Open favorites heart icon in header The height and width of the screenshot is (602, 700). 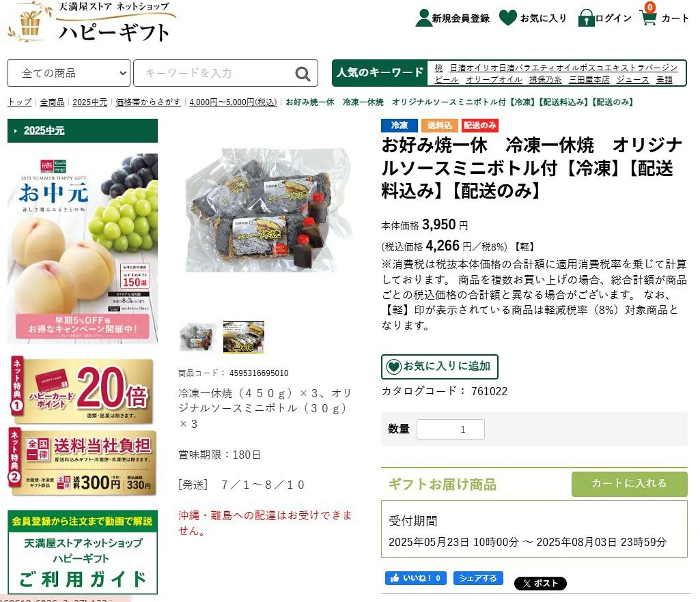pos(507,18)
